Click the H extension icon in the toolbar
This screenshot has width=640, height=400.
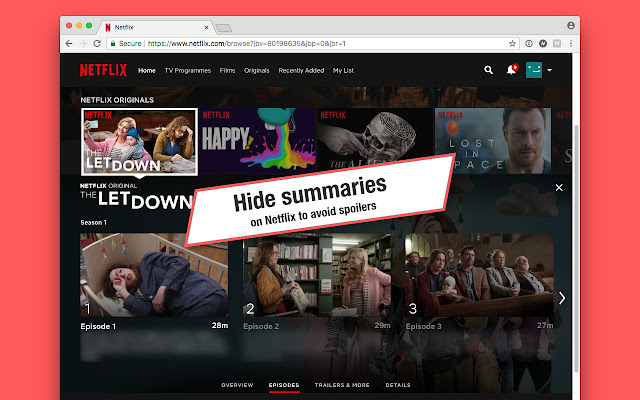coord(557,43)
